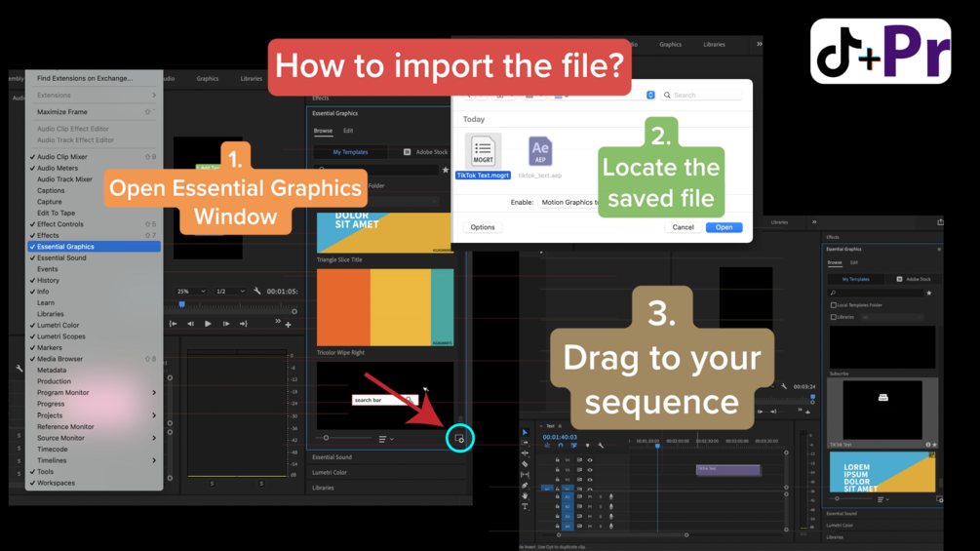The image size is (980, 551).
Task: Click Open button in file dialog
Action: coord(724,227)
